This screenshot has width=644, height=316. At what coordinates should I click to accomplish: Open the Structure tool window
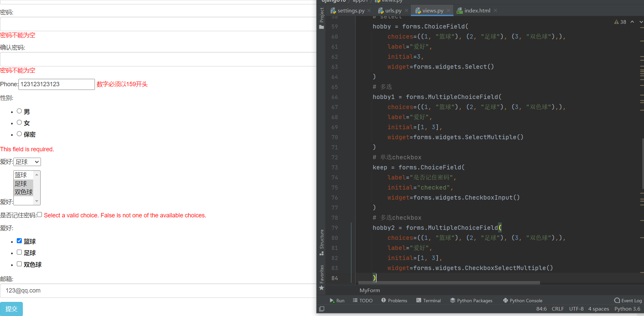pyautogui.click(x=322, y=242)
